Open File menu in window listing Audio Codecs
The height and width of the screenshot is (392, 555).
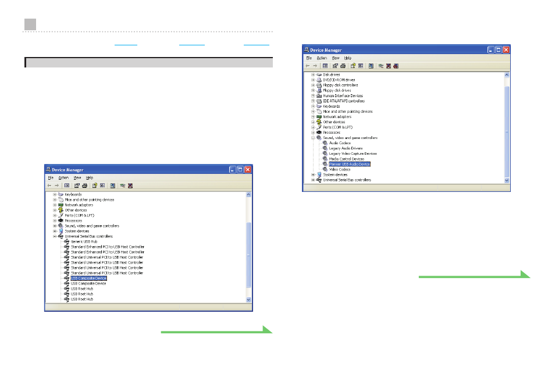[309, 58]
